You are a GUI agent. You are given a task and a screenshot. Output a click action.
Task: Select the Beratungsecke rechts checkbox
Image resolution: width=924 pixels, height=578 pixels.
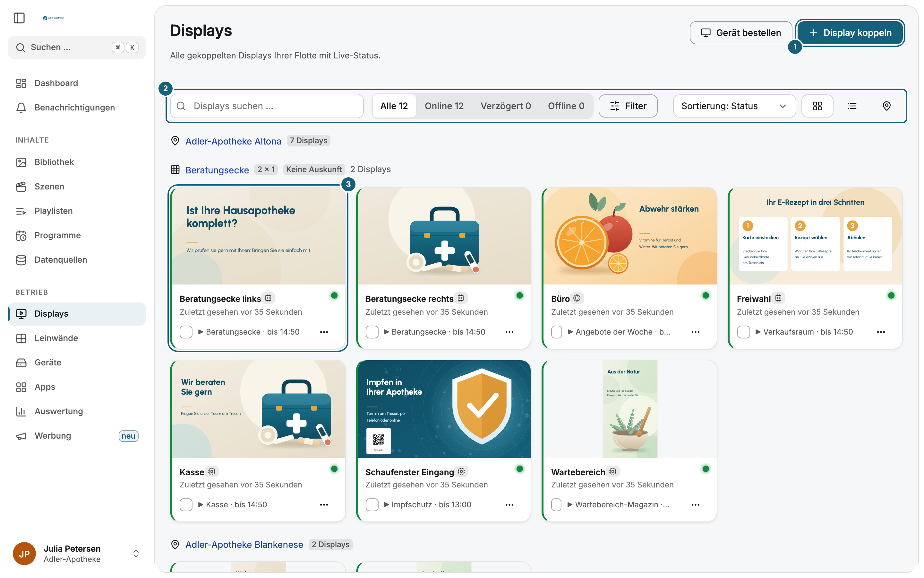372,332
